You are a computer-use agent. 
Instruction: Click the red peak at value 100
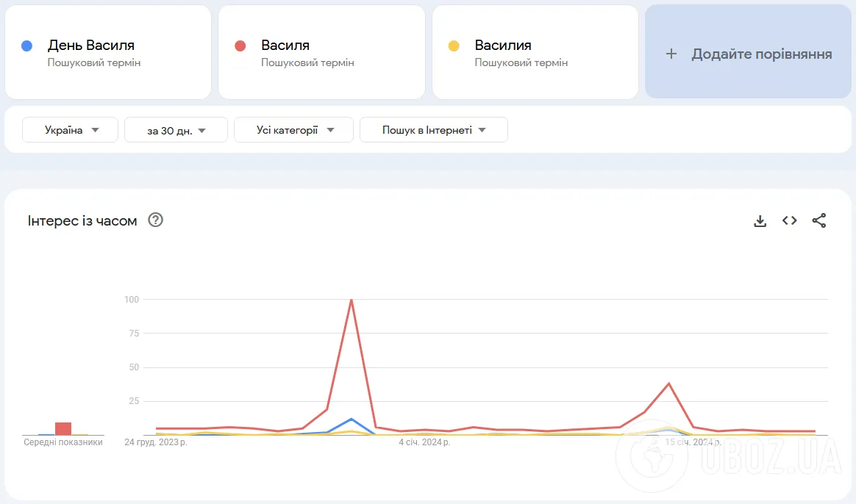point(351,300)
